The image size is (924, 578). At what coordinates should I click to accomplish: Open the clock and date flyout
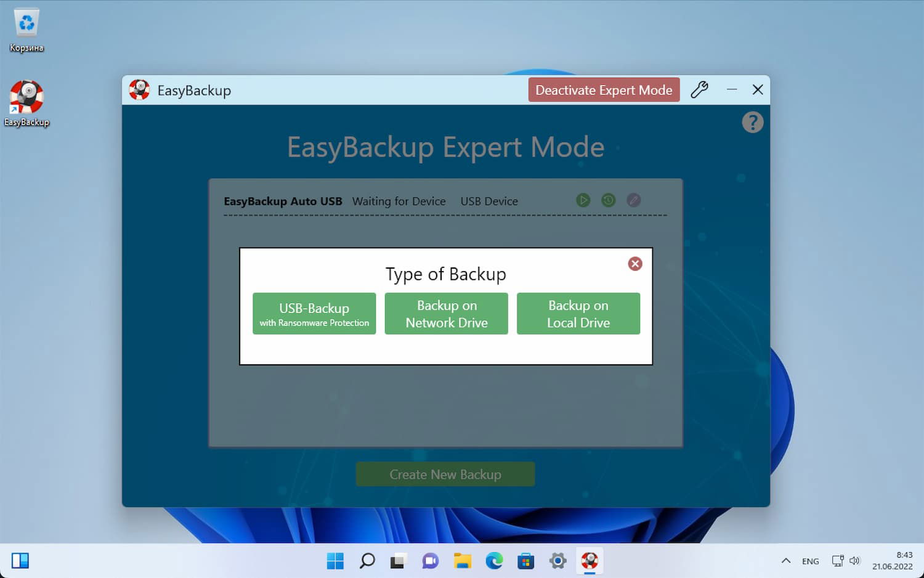coord(892,561)
